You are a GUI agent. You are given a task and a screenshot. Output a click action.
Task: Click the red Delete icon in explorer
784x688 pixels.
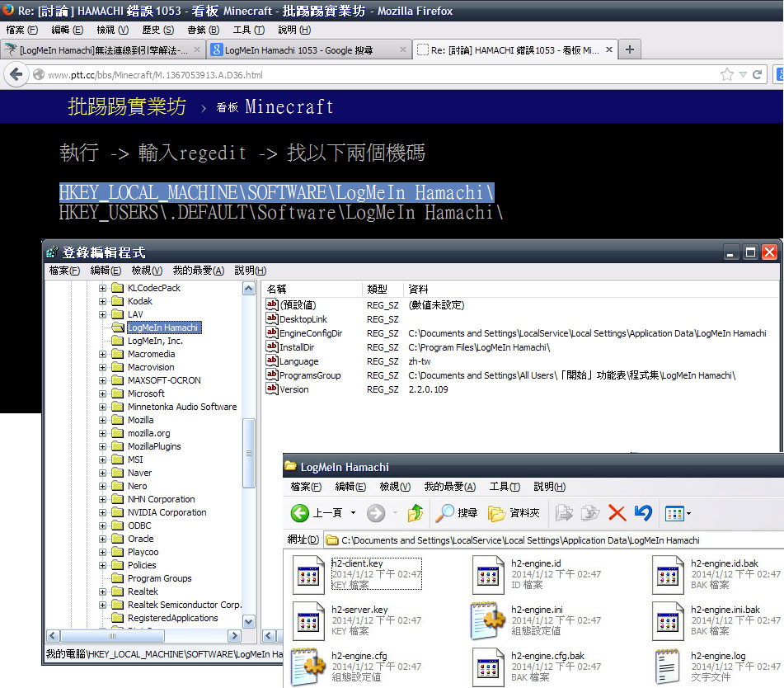tap(617, 513)
